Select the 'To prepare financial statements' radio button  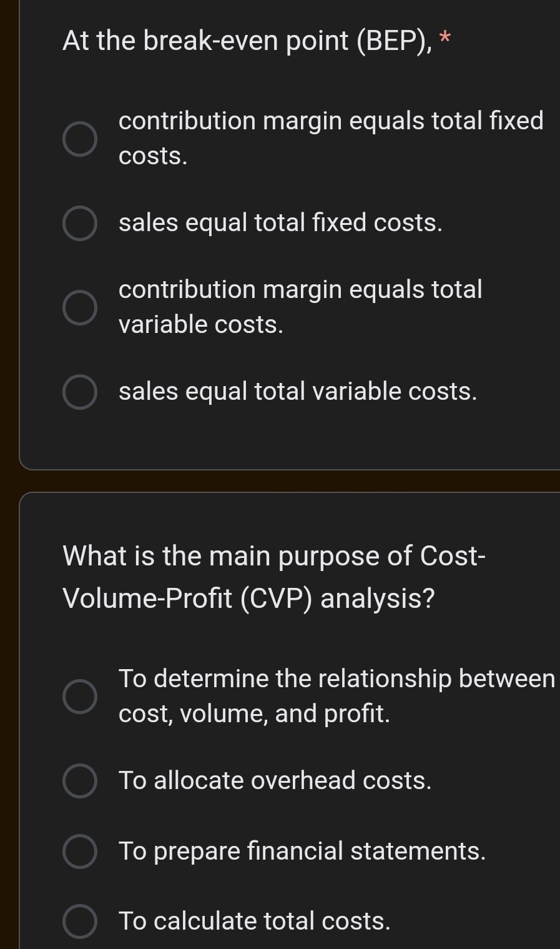click(x=80, y=852)
